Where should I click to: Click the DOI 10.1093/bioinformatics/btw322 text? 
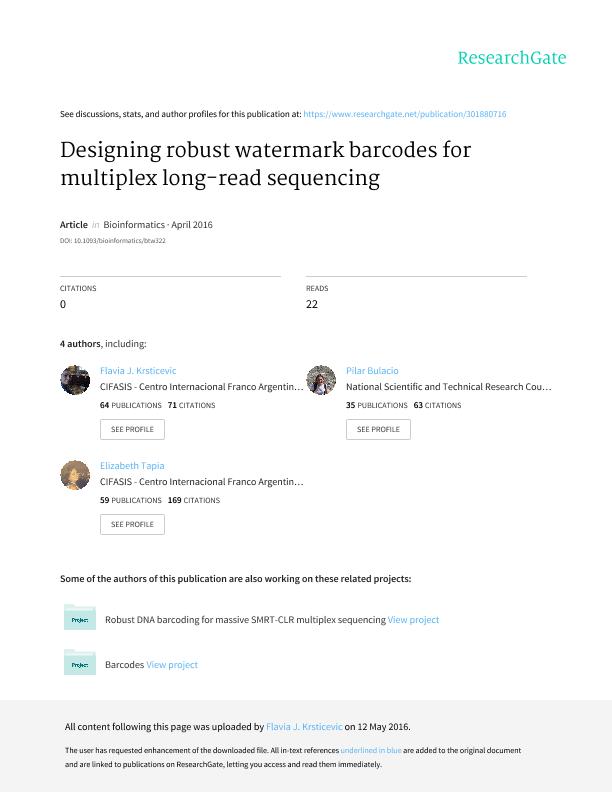[x=113, y=241]
